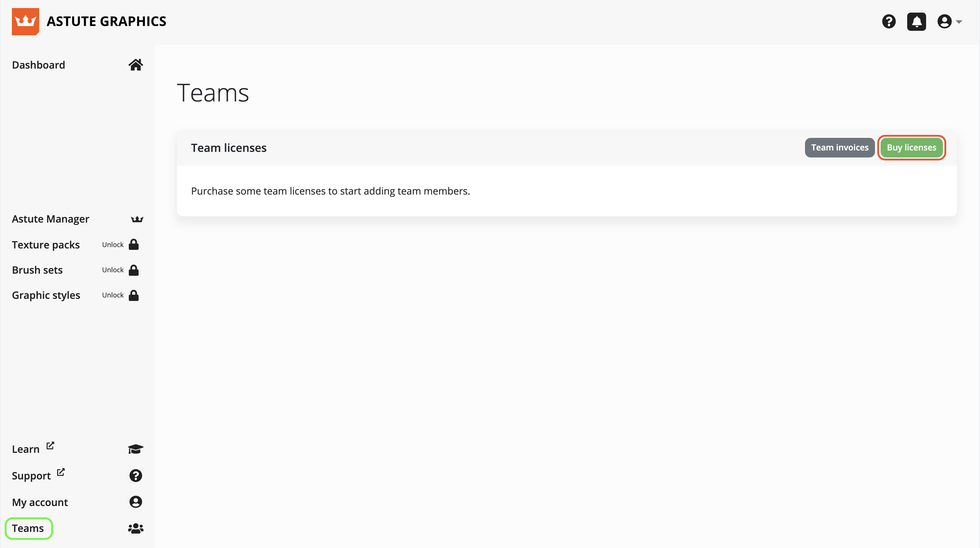Click the Teams people group icon
The image size is (980, 548).
coord(135,528)
